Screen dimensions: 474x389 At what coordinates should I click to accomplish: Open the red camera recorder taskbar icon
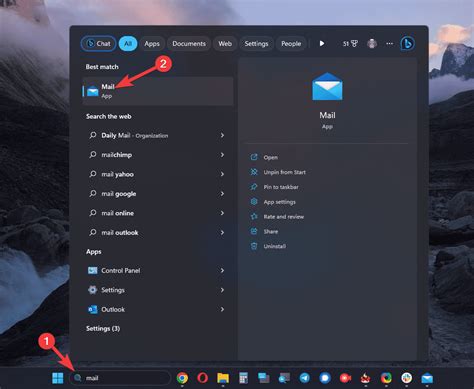345,378
